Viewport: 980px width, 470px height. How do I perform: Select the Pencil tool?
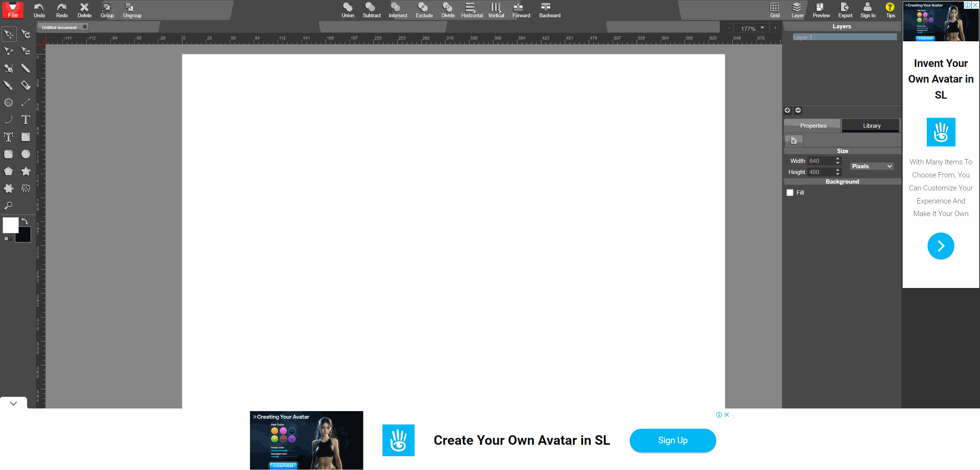pyautogui.click(x=25, y=68)
